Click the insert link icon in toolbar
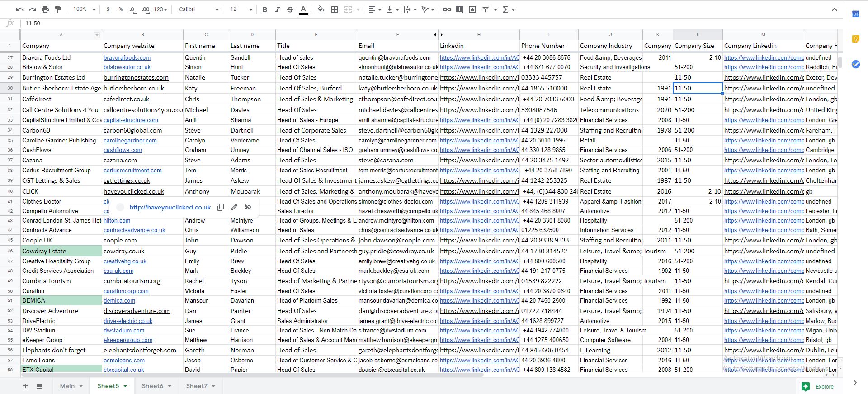The image size is (868, 394). pos(447,9)
